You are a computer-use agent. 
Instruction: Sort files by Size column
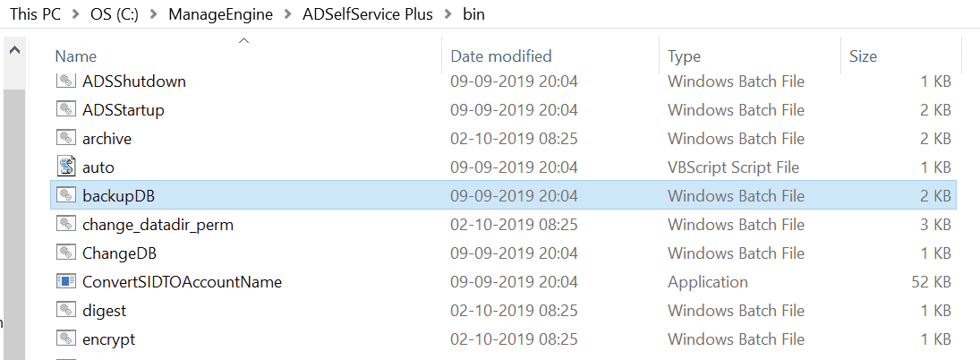[x=863, y=56]
